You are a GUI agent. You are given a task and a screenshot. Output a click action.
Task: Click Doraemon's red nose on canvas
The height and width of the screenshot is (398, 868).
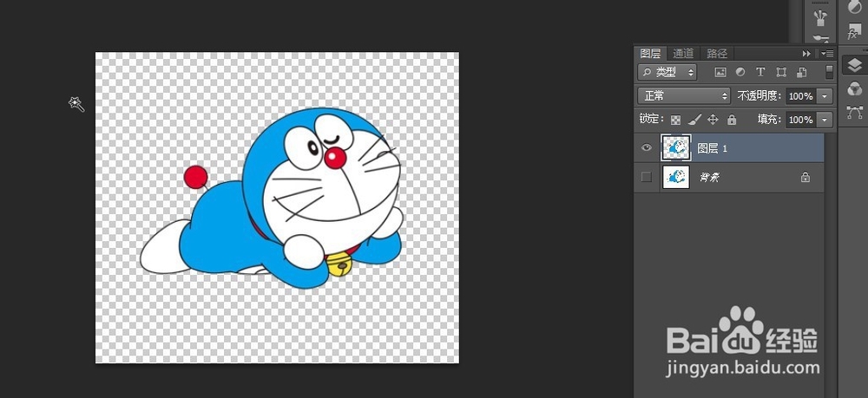click(335, 158)
